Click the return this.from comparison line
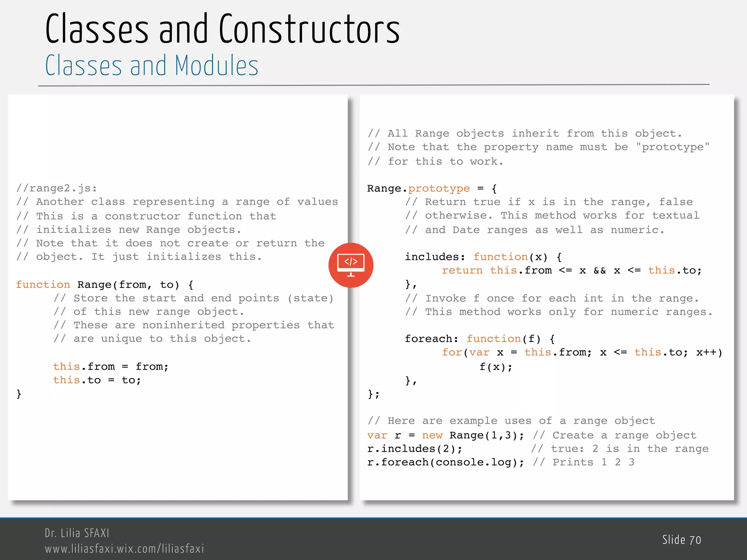This screenshot has width=747, height=560. [571, 270]
